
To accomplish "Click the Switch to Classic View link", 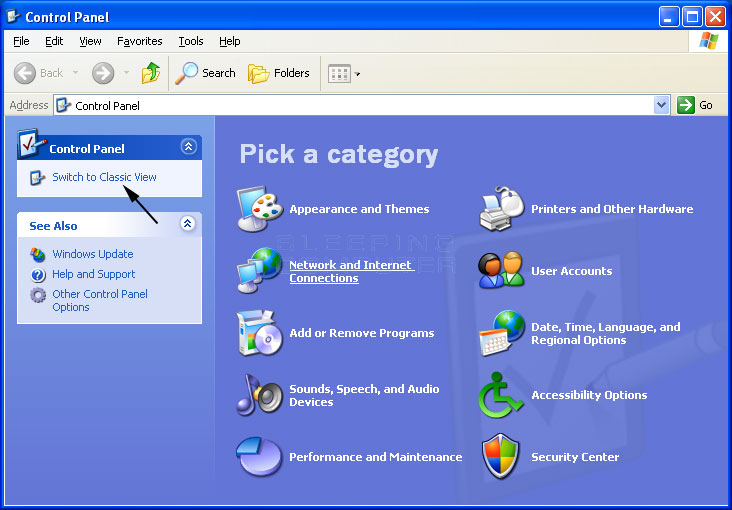I will tap(104, 177).
